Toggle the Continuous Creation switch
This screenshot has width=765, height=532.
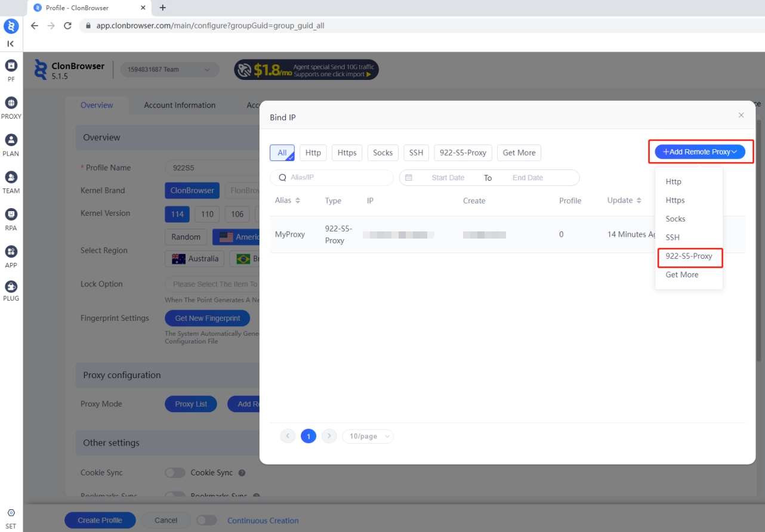tap(206, 520)
